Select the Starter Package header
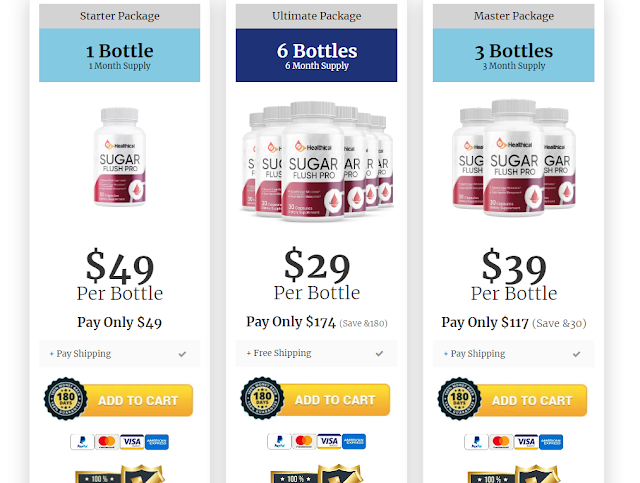Viewport: 640px width, 483px height. (120, 16)
